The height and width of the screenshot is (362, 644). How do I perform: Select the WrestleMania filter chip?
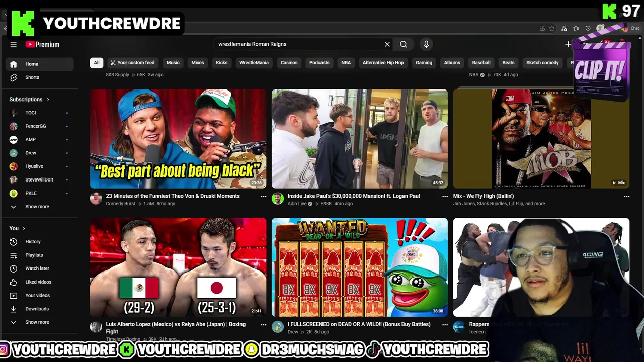click(x=254, y=63)
